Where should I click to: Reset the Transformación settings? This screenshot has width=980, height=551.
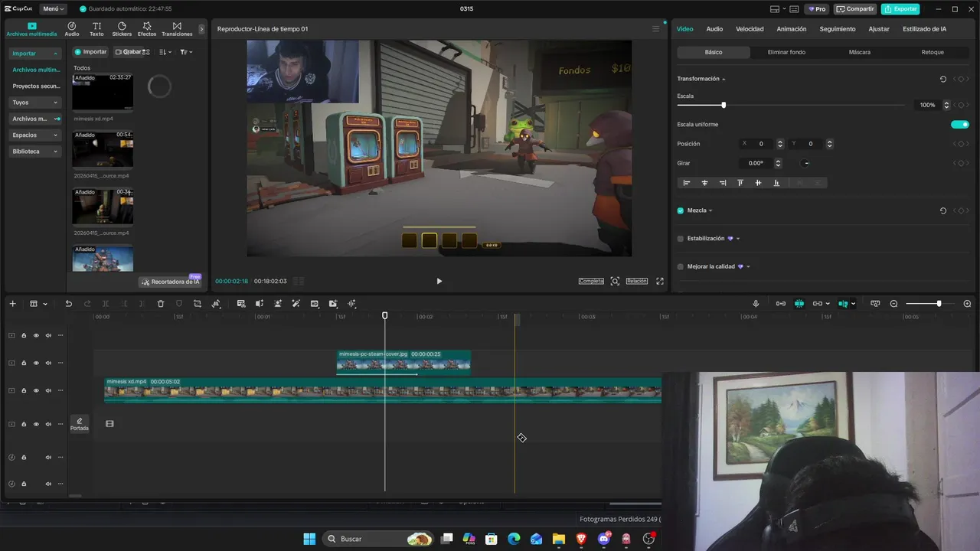943,79
